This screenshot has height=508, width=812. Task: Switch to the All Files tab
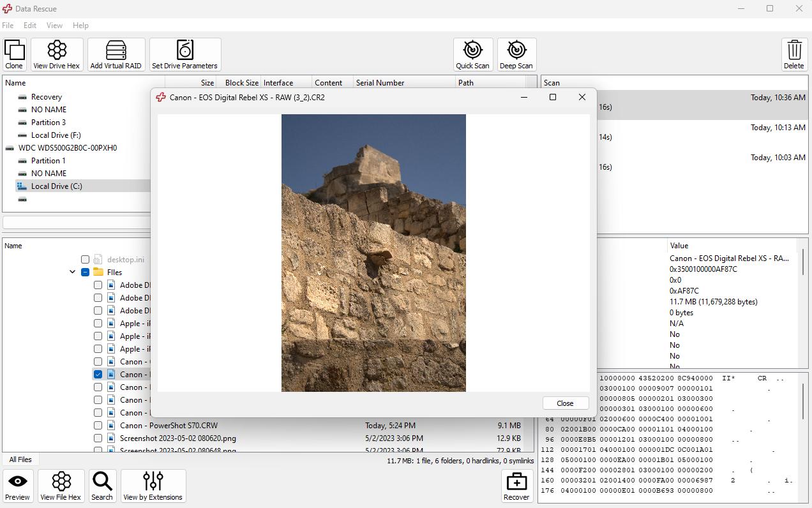tap(20, 459)
